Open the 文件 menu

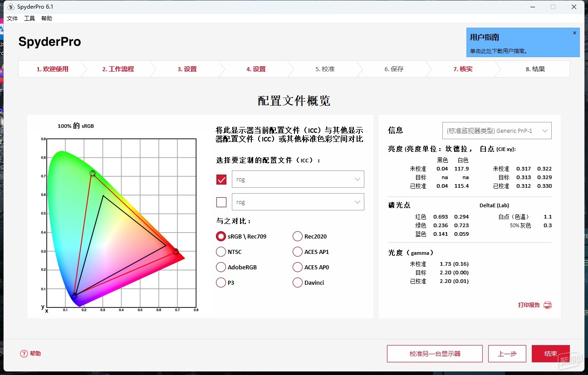pyautogui.click(x=12, y=19)
